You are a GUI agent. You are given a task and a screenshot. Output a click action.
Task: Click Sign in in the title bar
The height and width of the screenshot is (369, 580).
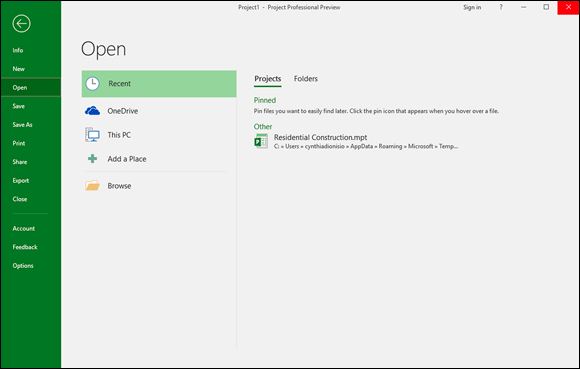point(472,7)
